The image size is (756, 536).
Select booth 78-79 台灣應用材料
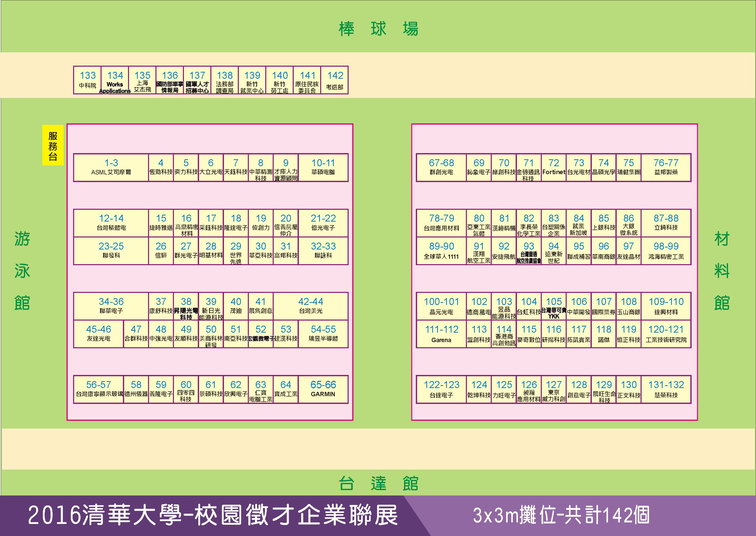pyautogui.click(x=441, y=223)
